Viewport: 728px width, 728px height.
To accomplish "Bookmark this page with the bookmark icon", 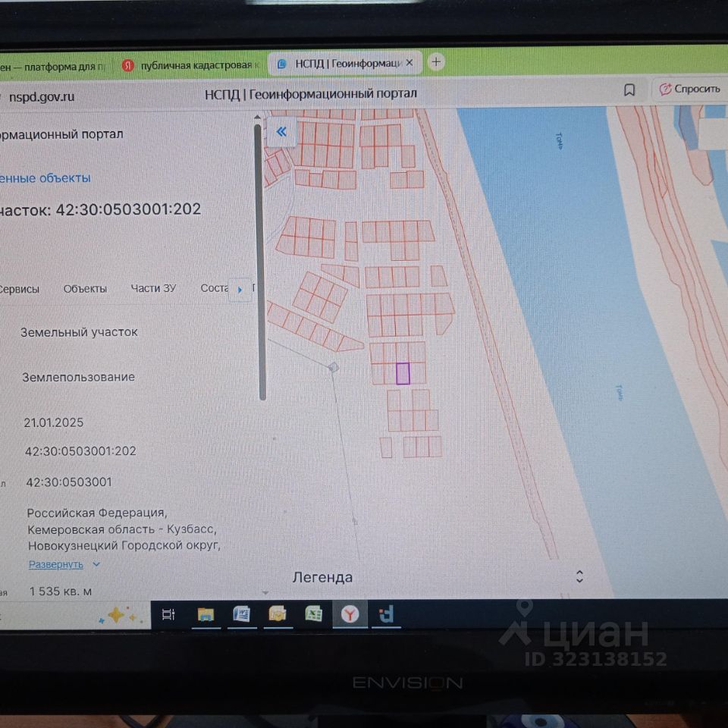I will click(629, 89).
